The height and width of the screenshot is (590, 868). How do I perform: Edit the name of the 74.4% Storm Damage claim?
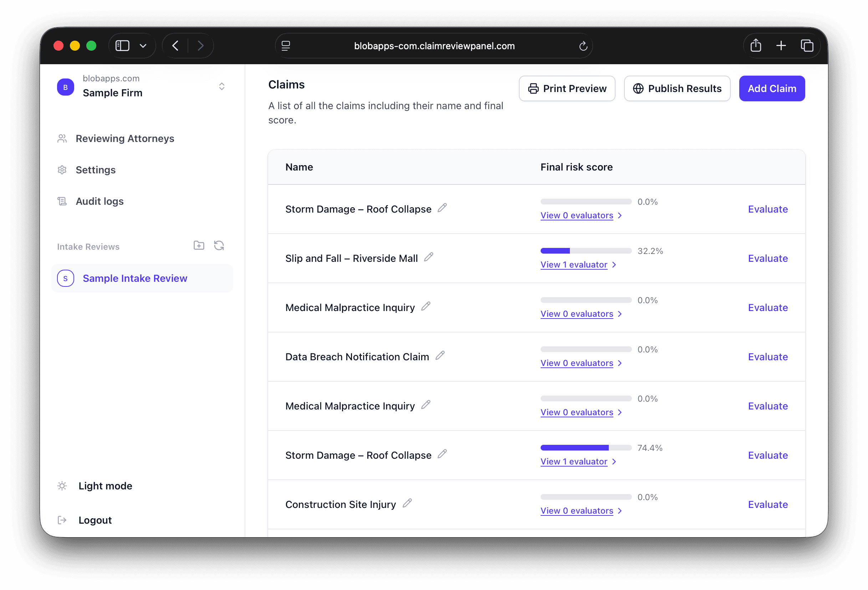tap(442, 454)
